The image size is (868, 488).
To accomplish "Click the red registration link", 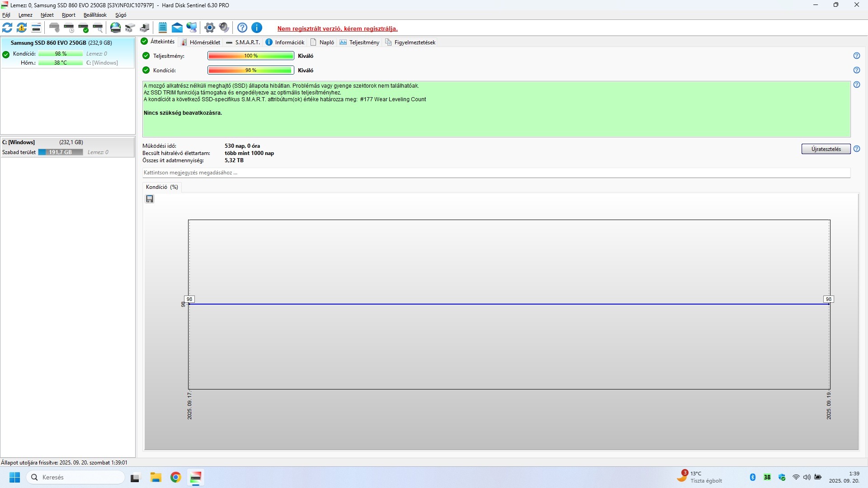I will point(337,29).
